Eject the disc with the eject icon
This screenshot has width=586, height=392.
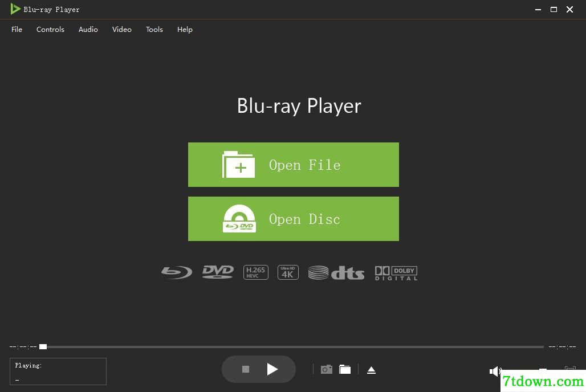point(371,370)
